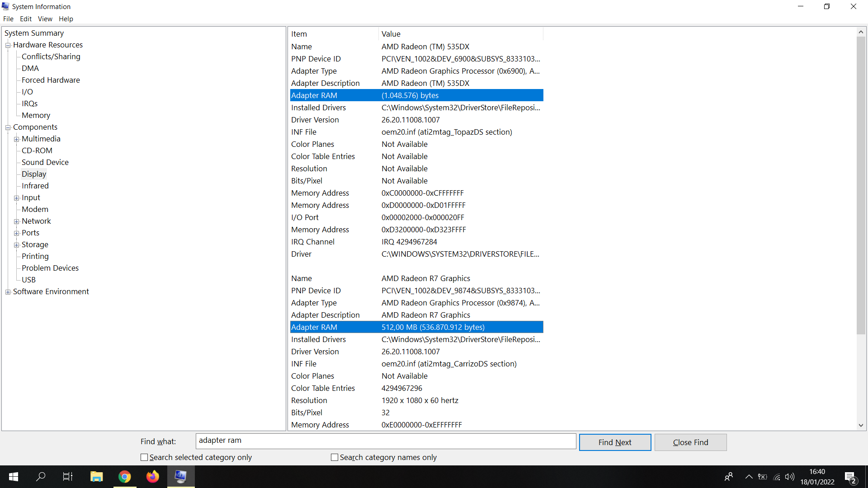Click the Color Table Entries value 4294967296
Screen dimensions: 868x488
pos(402,388)
